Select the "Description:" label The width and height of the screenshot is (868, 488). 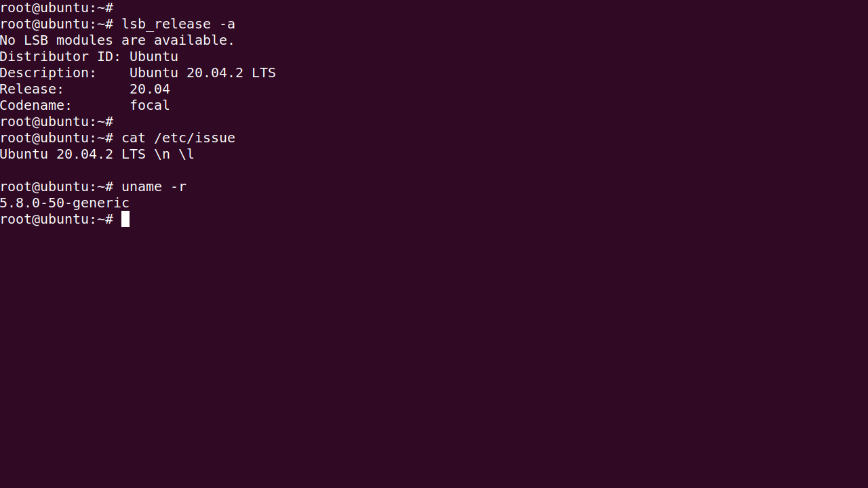[x=48, y=73]
